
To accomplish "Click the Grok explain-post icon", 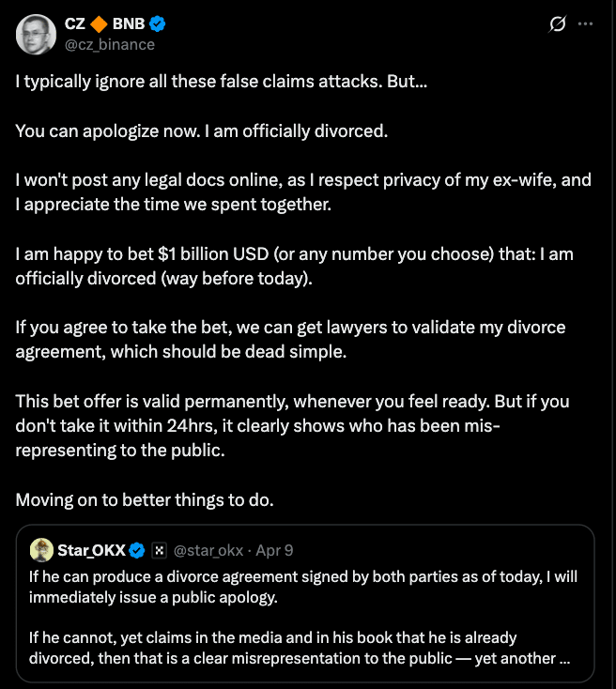I will coord(557,23).
